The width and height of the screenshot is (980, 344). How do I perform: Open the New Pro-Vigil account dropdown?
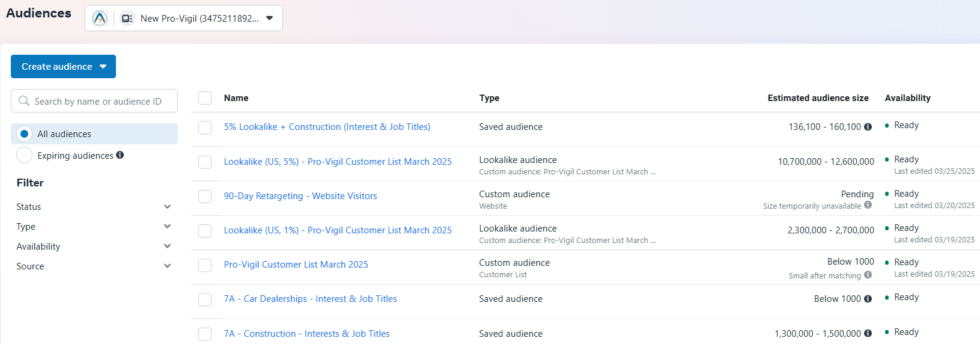[x=184, y=18]
